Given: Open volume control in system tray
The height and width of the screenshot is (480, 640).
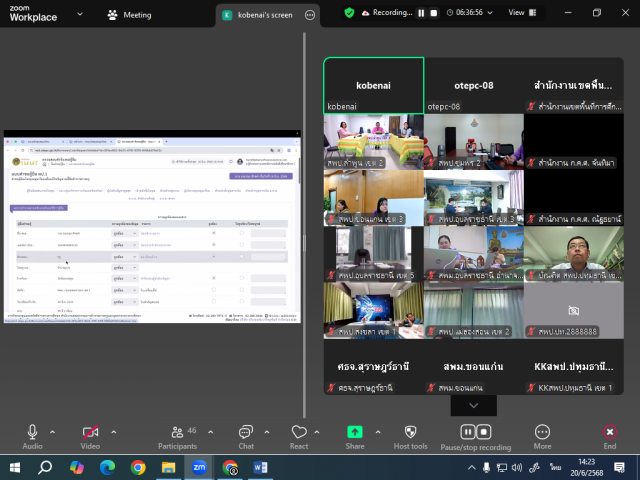Looking at the screenshot, I should coord(517,467).
